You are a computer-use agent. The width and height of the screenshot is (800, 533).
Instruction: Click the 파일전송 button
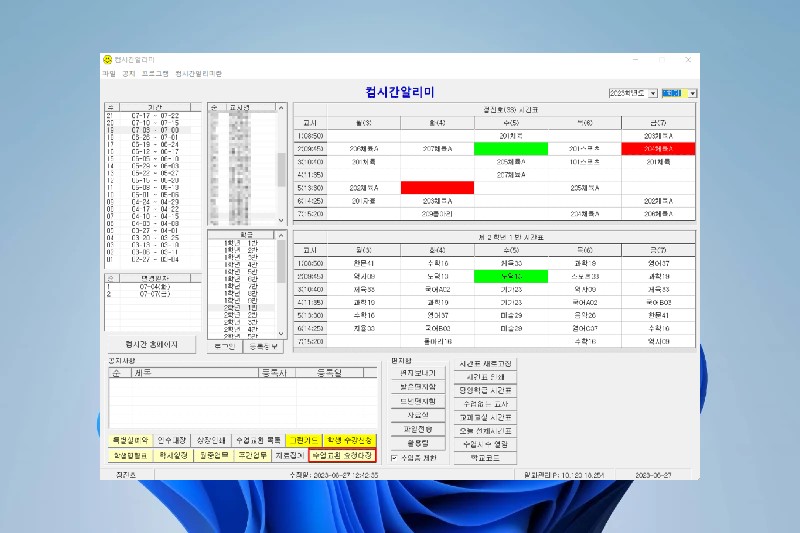pyautogui.click(x=418, y=429)
